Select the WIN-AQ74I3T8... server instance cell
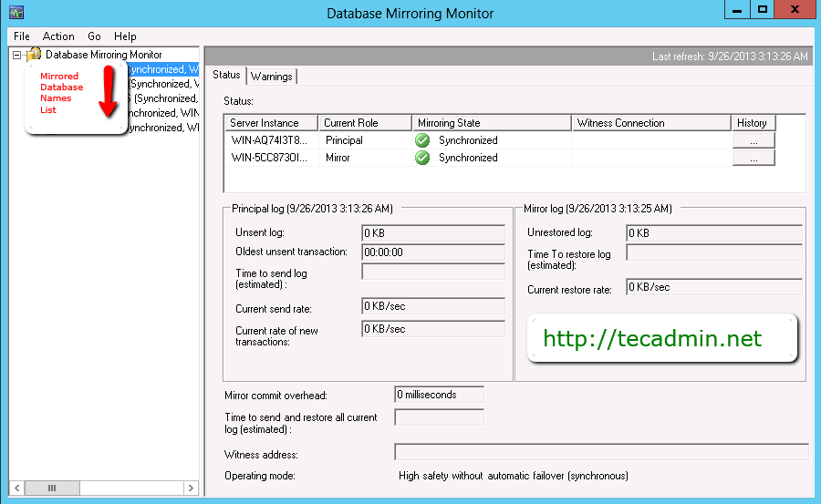This screenshot has height=504, width=821. click(x=269, y=140)
